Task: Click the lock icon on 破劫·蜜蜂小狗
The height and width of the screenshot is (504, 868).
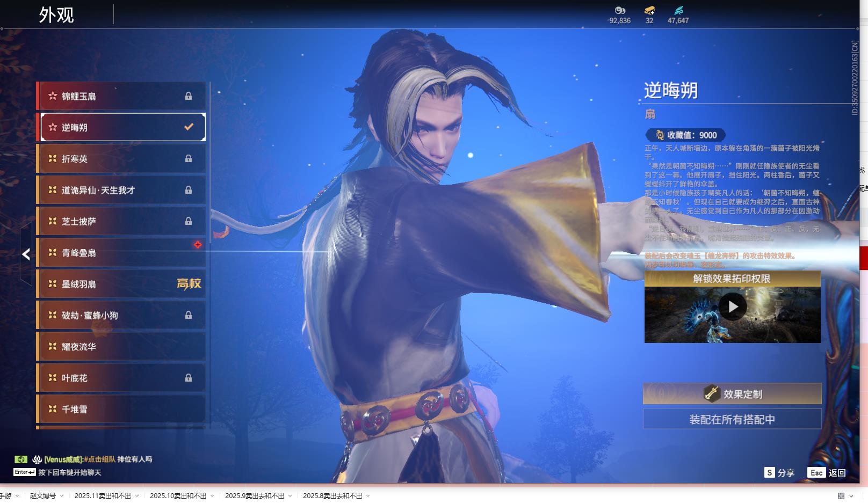Action: click(189, 315)
